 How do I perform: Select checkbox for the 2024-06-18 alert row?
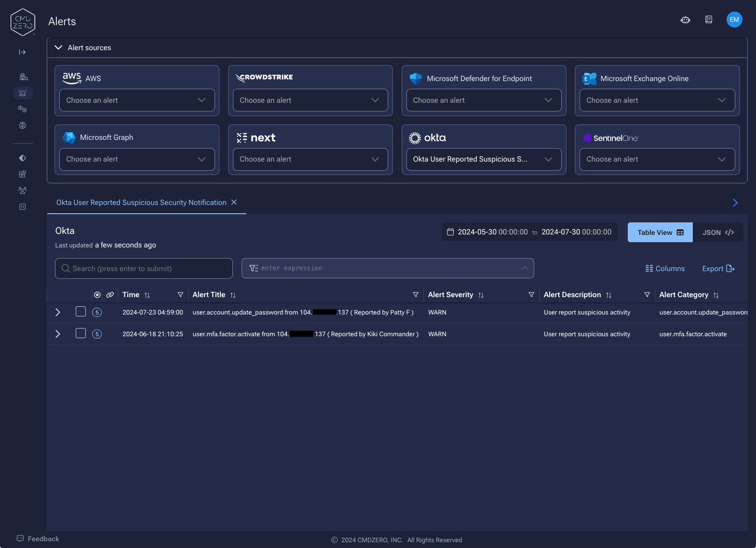[x=81, y=333]
